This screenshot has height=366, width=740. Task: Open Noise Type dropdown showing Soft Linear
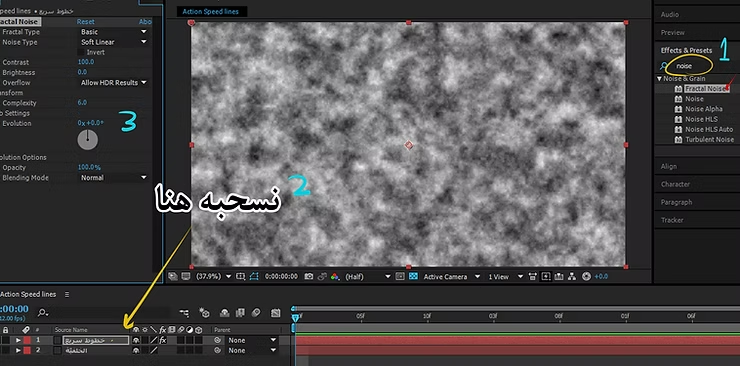click(114, 42)
